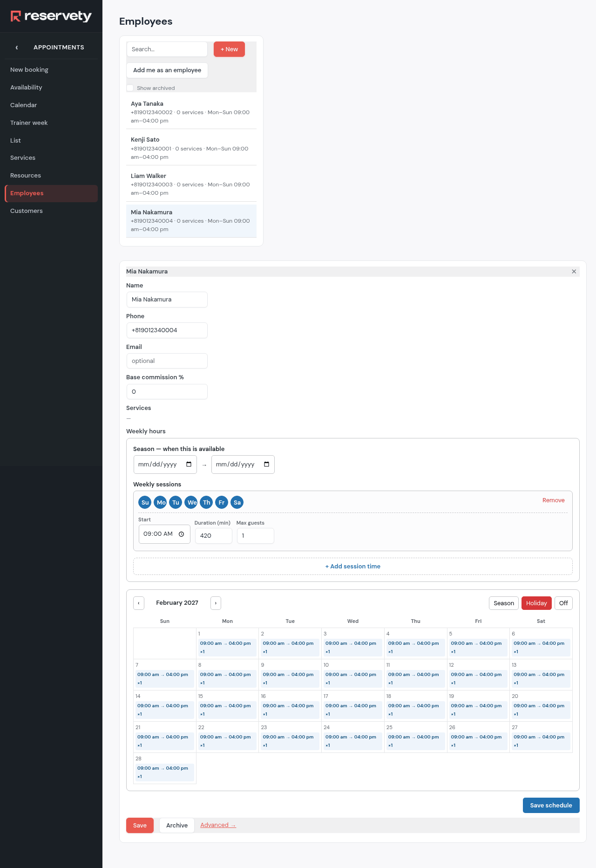Go to the Calendar page
The height and width of the screenshot is (868, 596).
51,105
